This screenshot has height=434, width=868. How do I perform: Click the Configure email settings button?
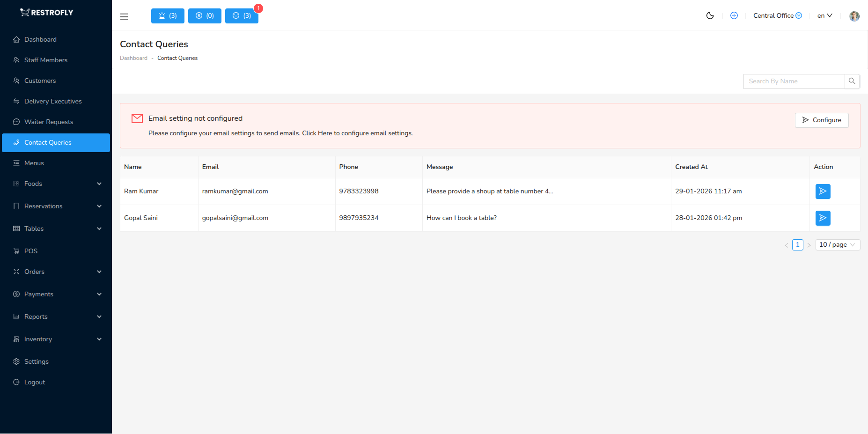tap(821, 120)
